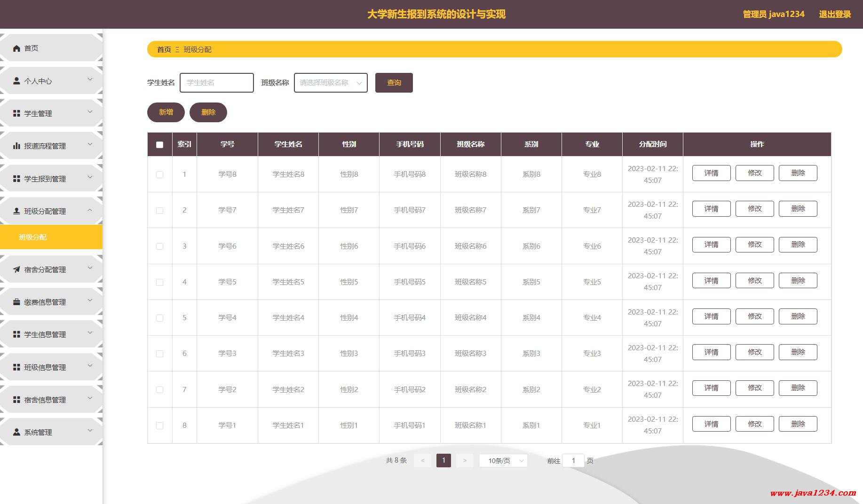This screenshot has height=504, width=863.
Task: Check the row checkbox for 学号5
Action: pyautogui.click(x=160, y=282)
